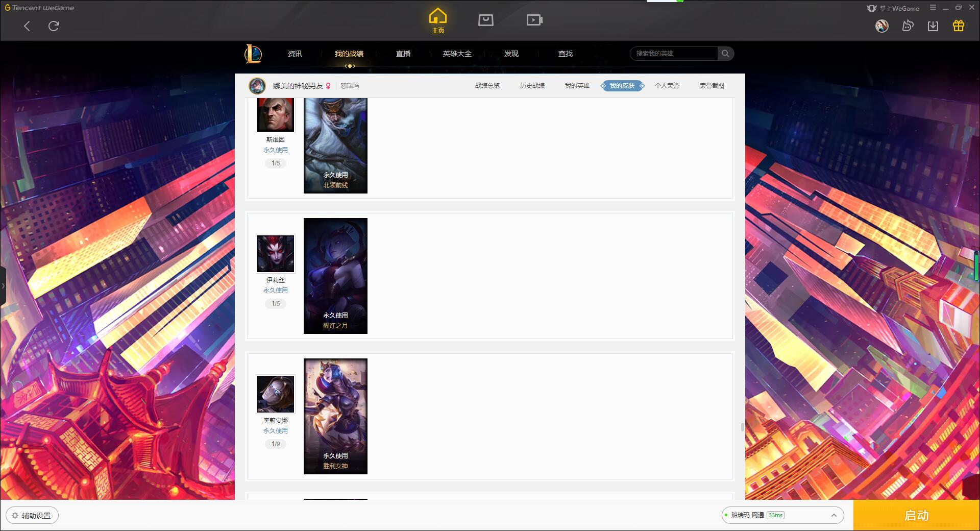
Task: Click the 掌上WeGame link
Action: point(893,8)
